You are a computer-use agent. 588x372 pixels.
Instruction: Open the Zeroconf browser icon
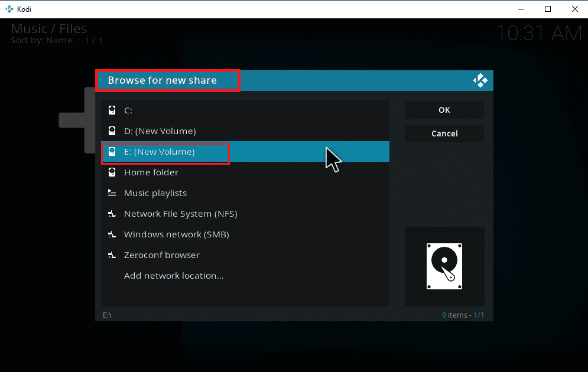[112, 254]
